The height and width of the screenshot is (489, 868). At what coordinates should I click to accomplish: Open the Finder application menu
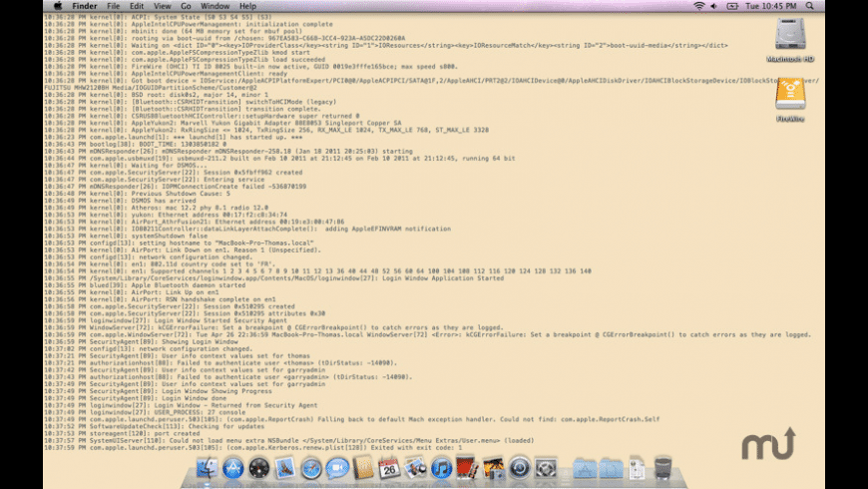pos(85,6)
